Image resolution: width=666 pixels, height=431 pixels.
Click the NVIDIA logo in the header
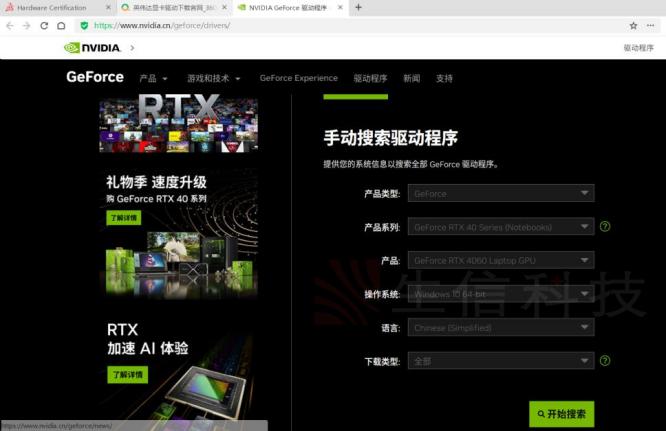pos(93,47)
